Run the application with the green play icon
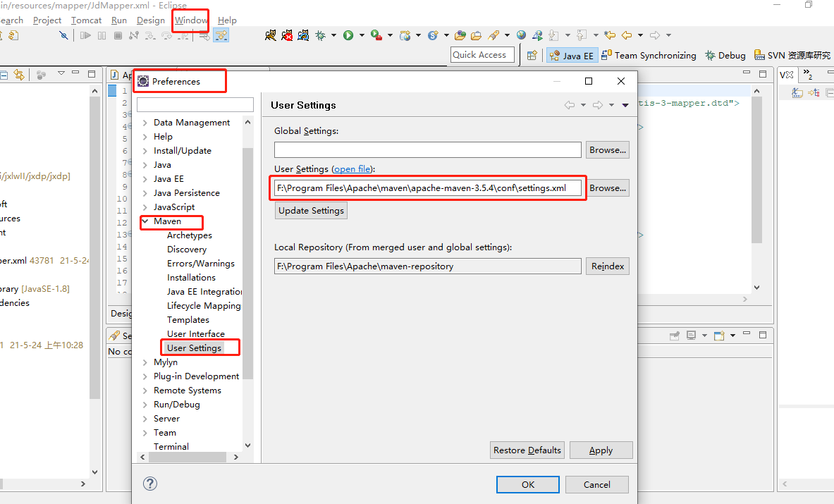Screen dimensions: 834x504 click(x=348, y=35)
